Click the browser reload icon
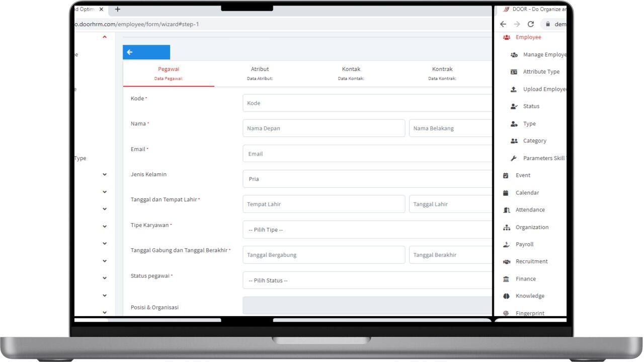The height and width of the screenshot is (362, 644). (530, 24)
